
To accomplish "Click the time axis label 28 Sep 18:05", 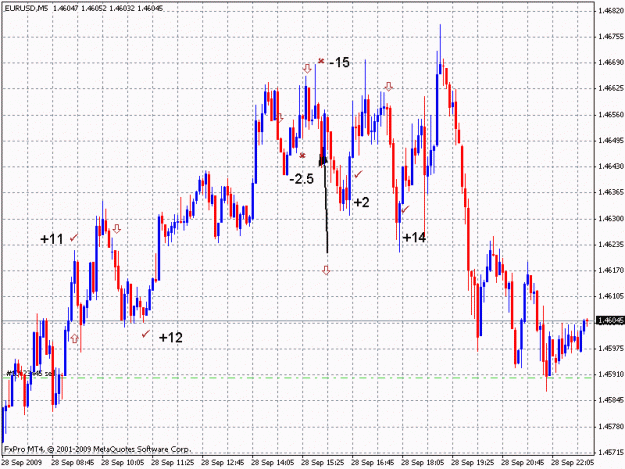I will pyautogui.click(x=423, y=463).
